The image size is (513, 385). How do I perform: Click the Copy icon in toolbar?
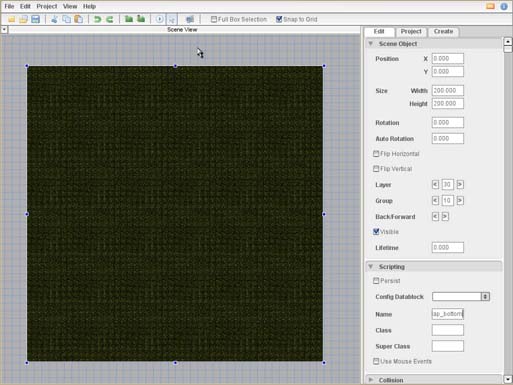pos(66,19)
